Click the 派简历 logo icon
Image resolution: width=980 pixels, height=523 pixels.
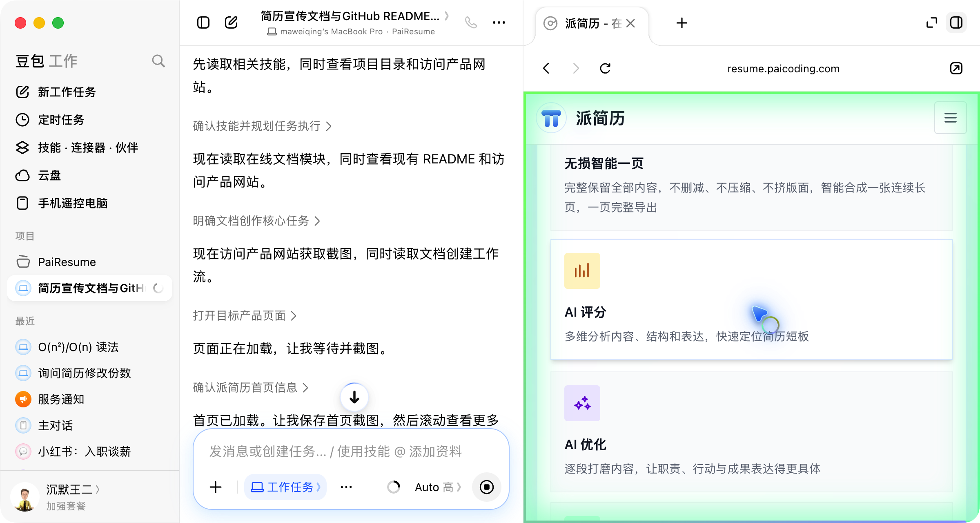click(x=551, y=118)
